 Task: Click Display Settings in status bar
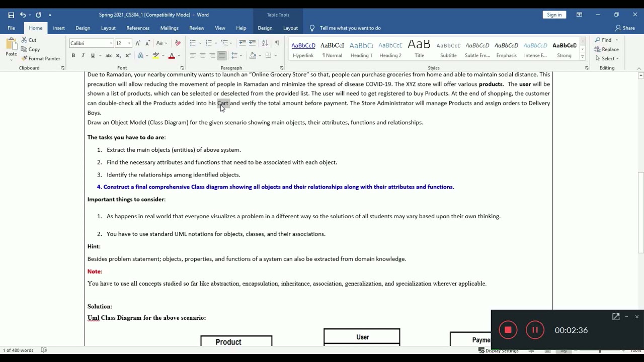click(498, 350)
